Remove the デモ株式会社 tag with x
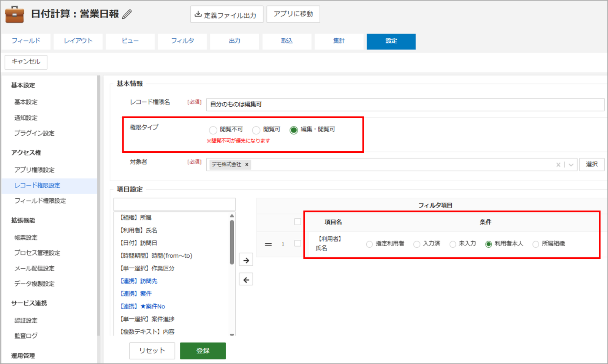The image size is (608, 364). (247, 165)
